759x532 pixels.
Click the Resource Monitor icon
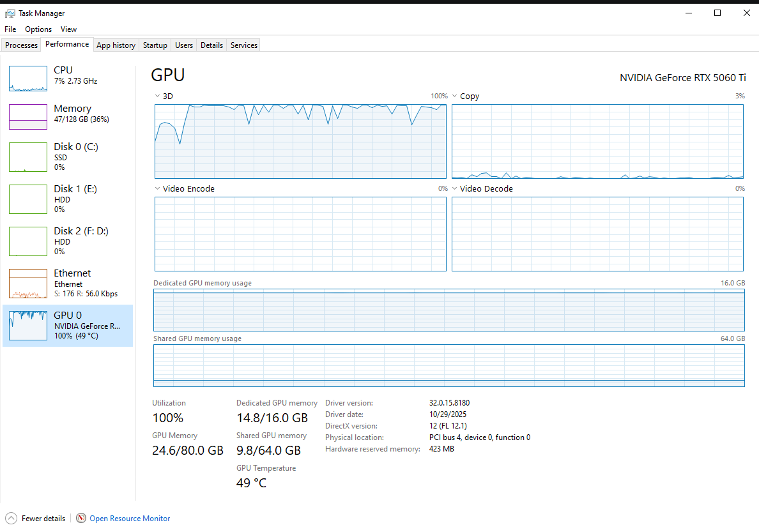tap(81, 518)
